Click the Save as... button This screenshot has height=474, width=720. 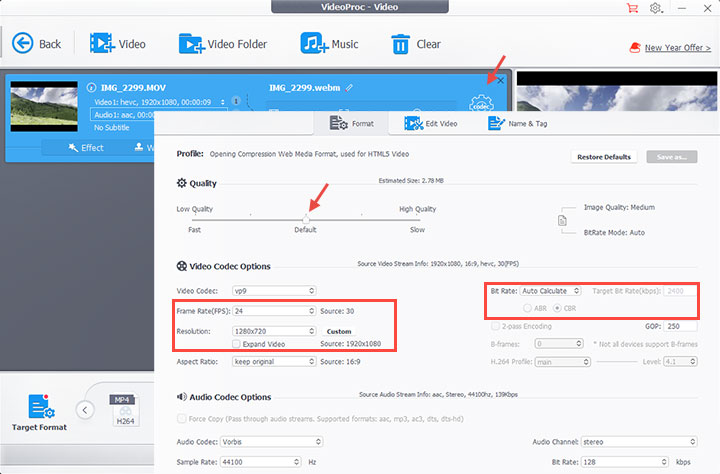[672, 157]
